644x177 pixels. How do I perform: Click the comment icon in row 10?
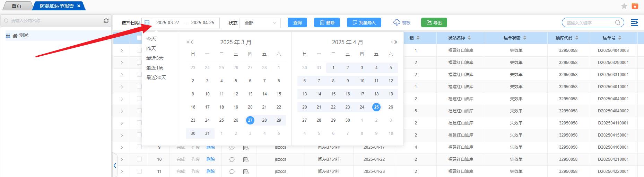(x=232, y=159)
